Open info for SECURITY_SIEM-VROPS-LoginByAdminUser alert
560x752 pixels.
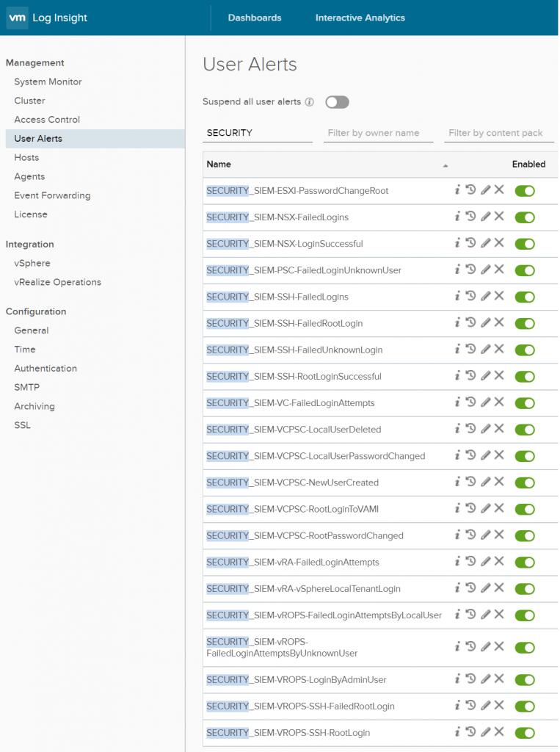457,679
